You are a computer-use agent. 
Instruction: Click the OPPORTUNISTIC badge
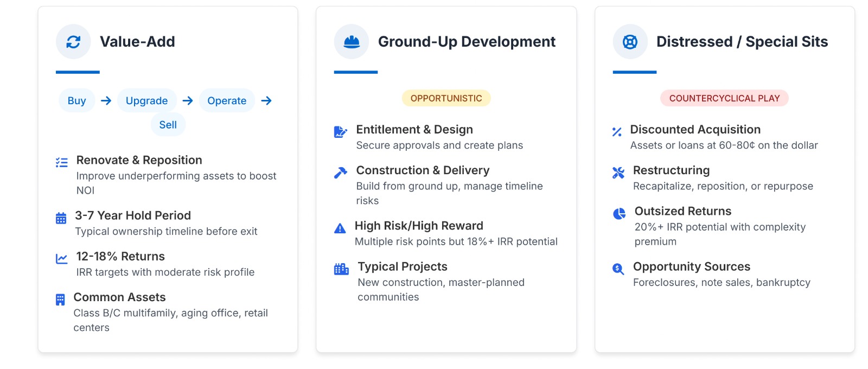pos(446,98)
